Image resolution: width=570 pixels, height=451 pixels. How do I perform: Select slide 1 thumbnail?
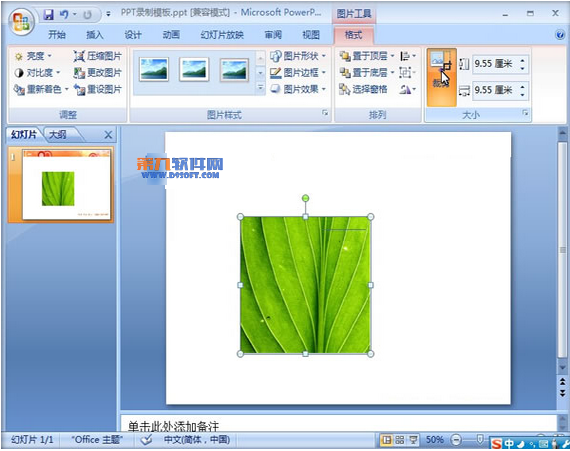pyautogui.click(x=66, y=185)
